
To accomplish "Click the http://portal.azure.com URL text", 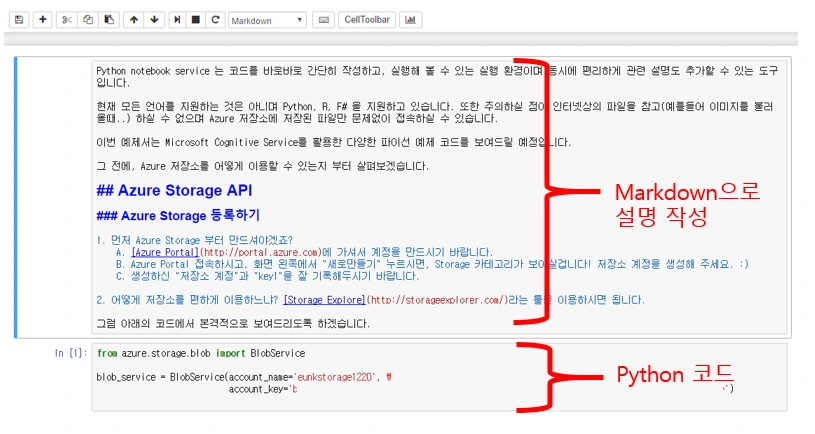I will 261,252.
